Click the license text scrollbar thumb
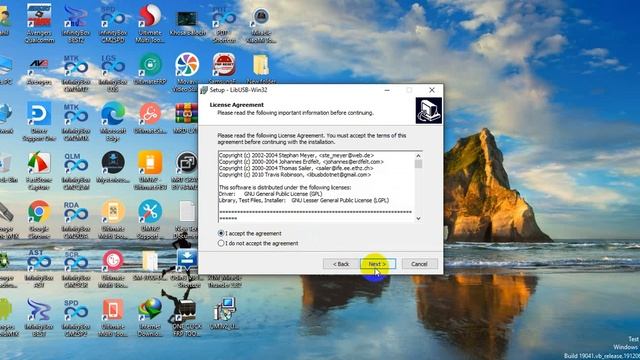The image size is (640, 360). coord(418,164)
